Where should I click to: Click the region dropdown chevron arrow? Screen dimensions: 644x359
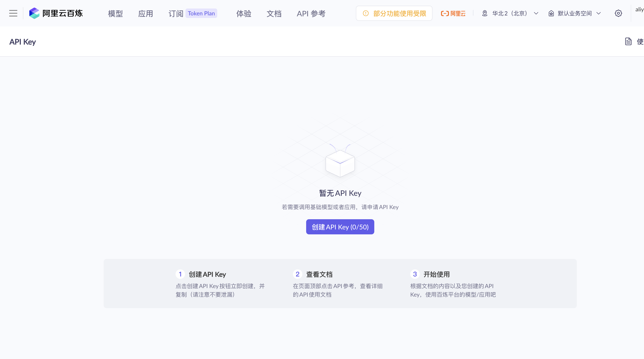click(536, 13)
